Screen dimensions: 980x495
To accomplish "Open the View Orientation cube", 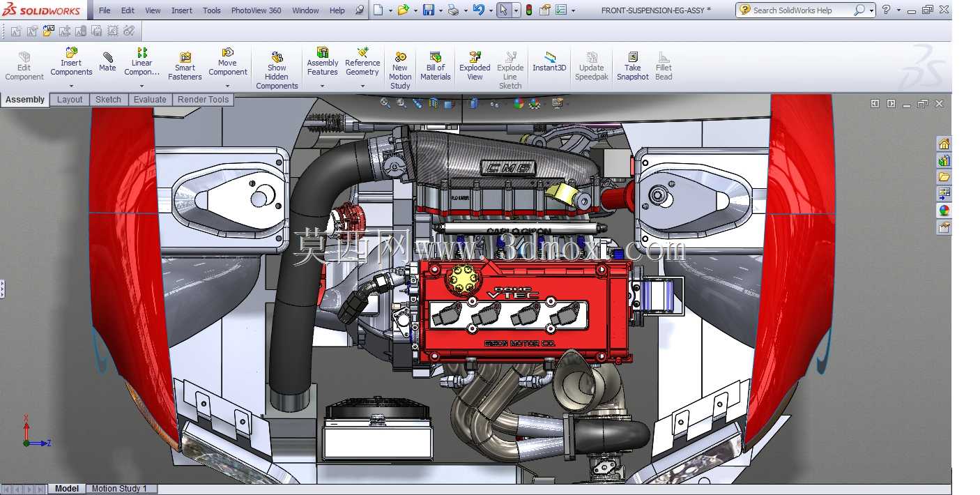I will [449, 103].
